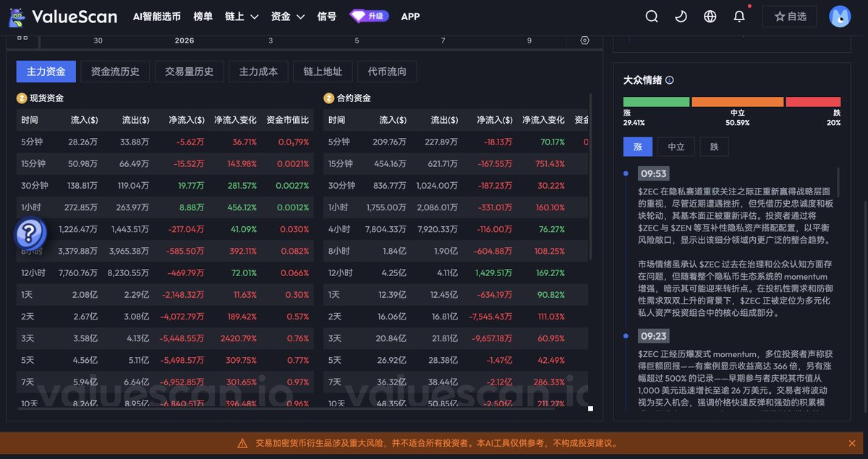Click the 2026 chart axis label
868x459 pixels.
point(184,40)
